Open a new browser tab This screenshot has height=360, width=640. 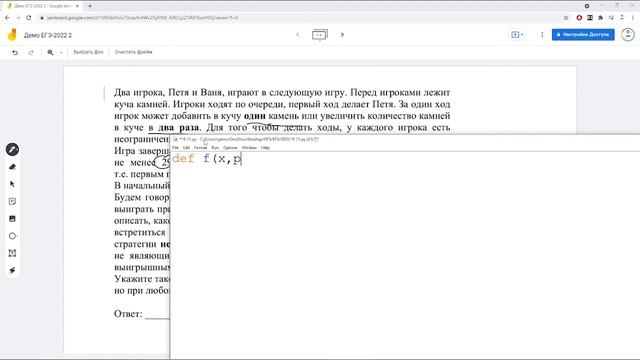[90, 6]
